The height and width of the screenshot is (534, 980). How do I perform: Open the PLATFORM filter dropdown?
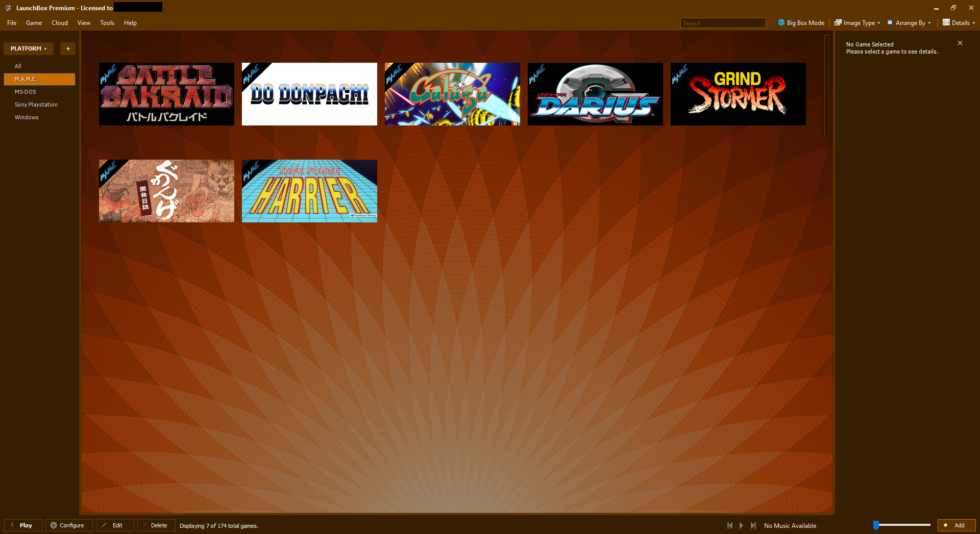pyautogui.click(x=29, y=48)
